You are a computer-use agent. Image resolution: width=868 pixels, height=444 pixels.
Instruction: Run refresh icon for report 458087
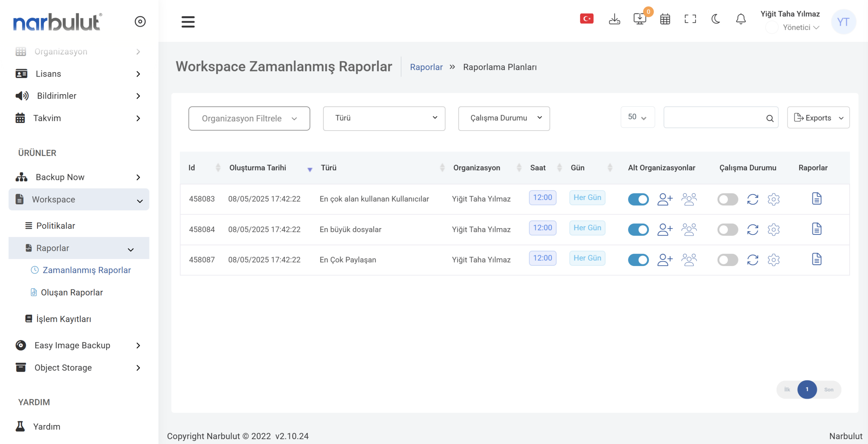coord(753,260)
